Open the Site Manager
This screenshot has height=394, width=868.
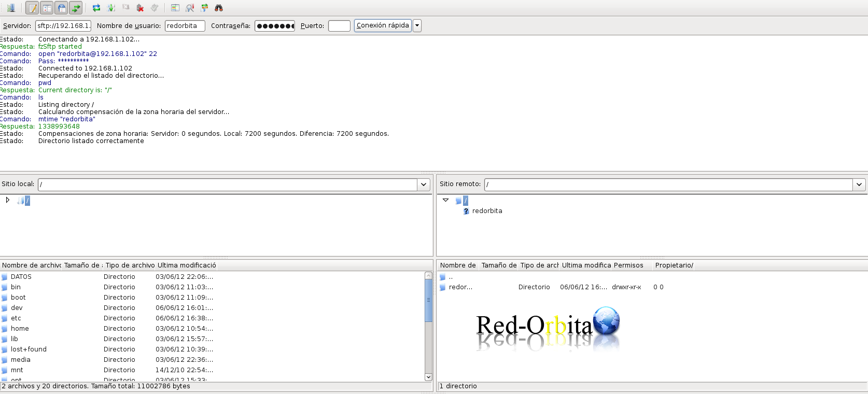pos(10,8)
